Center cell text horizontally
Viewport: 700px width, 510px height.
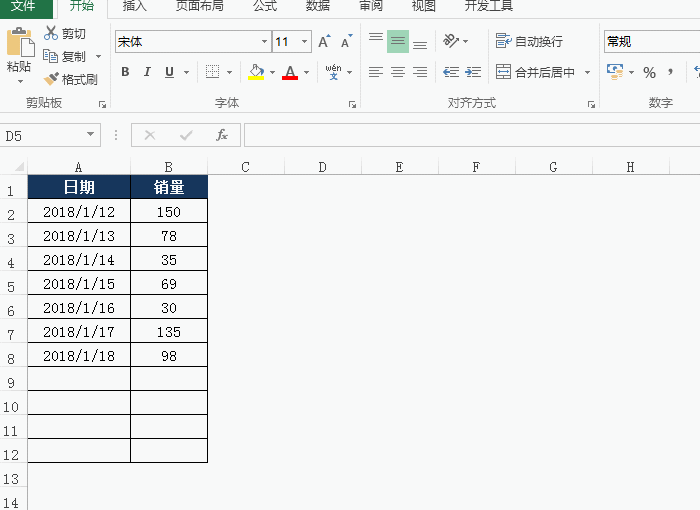click(398, 71)
